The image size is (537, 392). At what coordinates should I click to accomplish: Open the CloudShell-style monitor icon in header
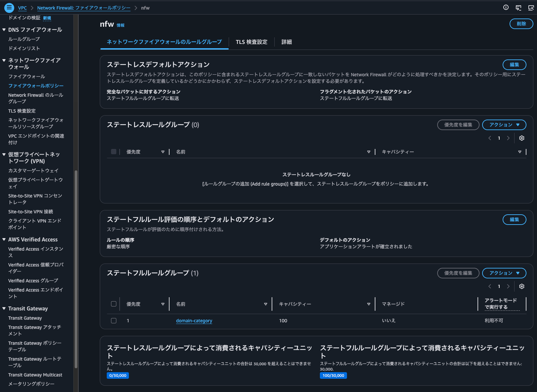pos(518,8)
